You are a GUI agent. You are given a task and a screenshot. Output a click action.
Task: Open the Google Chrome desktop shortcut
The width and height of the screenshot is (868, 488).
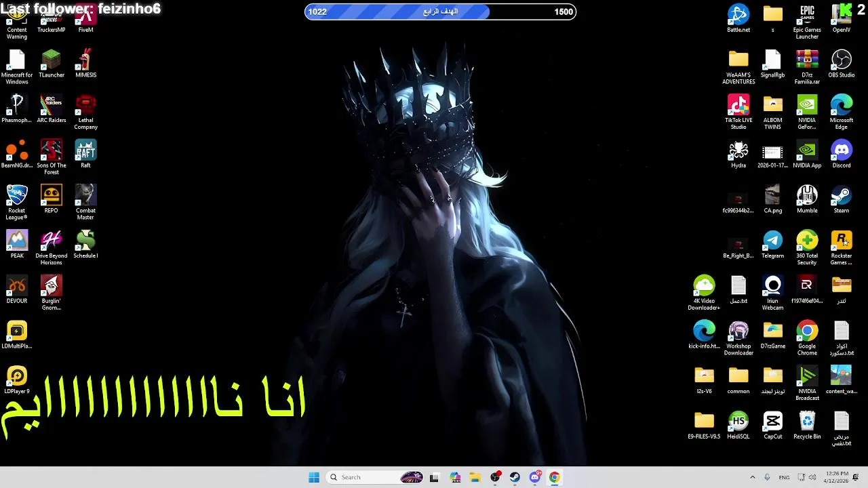(807, 338)
